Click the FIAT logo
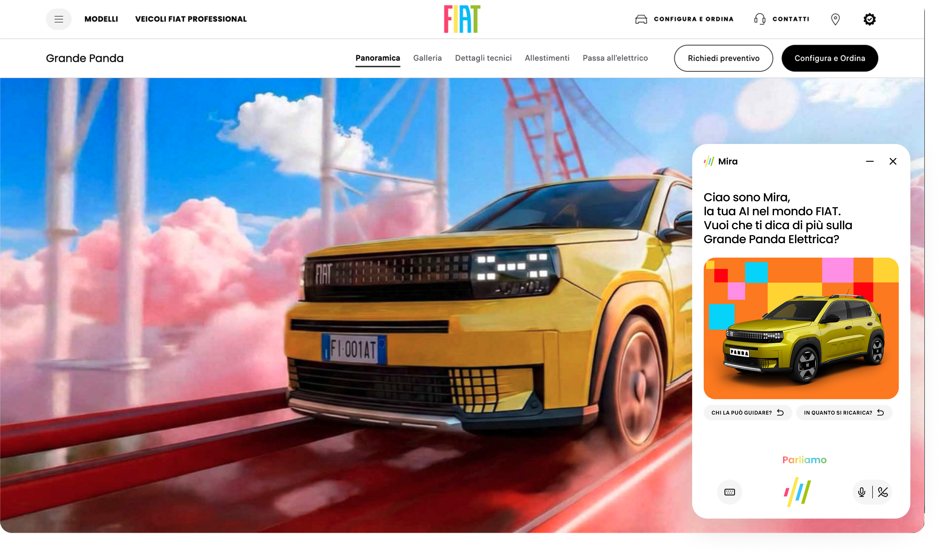Viewport: 946px width, 560px height. [x=462, y=19]
